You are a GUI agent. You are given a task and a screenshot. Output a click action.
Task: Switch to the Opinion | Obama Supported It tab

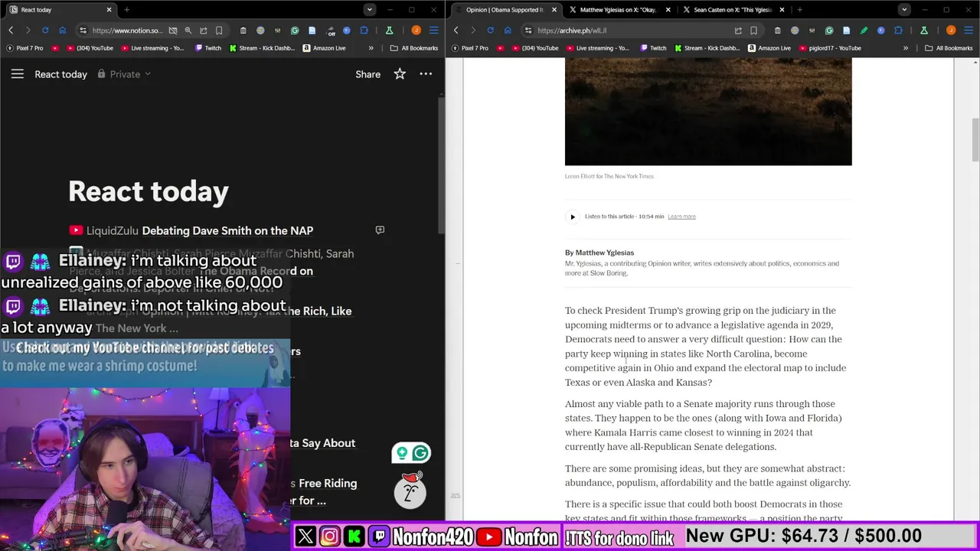tap(505, 10)
